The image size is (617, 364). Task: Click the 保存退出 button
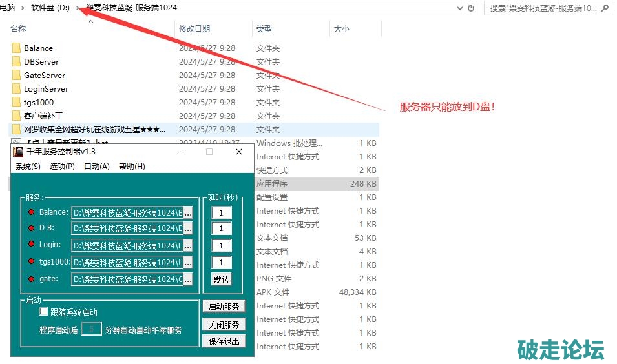(224, 341)
